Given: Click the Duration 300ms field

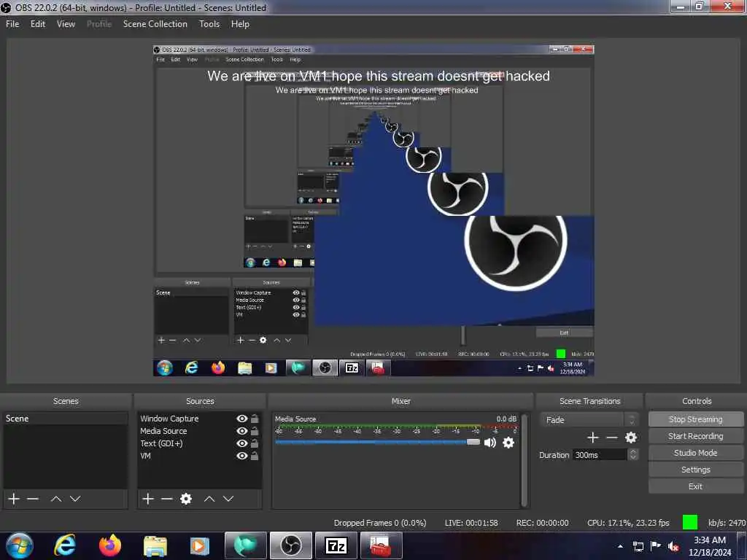Looking at the screenshot, I should pos(600,455).
